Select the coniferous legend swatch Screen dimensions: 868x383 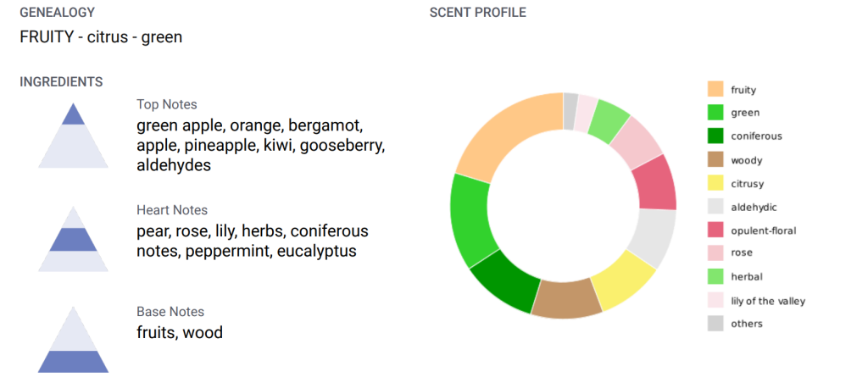(715, 136)
